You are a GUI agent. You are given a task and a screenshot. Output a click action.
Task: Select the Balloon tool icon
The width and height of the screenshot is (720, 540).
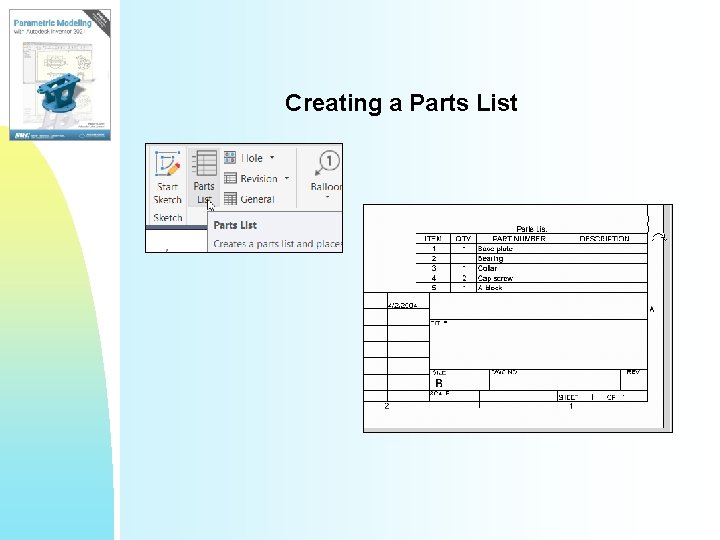[327, 163]
